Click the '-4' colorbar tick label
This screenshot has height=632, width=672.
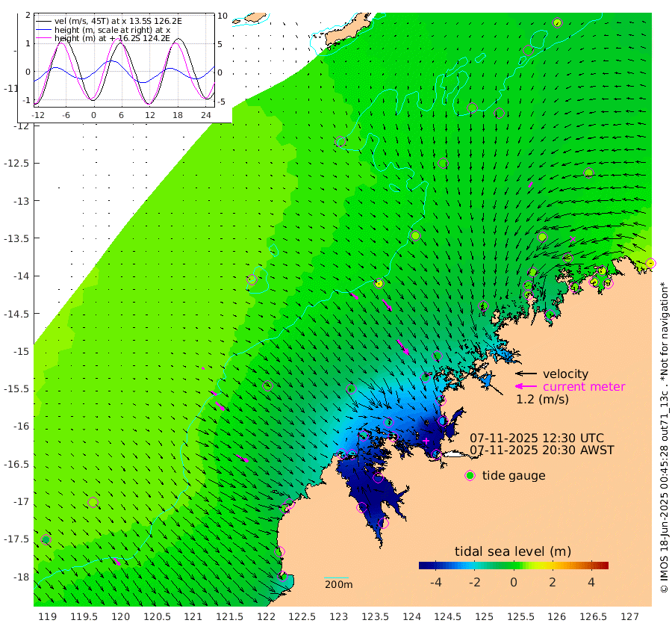pos(435,582)
